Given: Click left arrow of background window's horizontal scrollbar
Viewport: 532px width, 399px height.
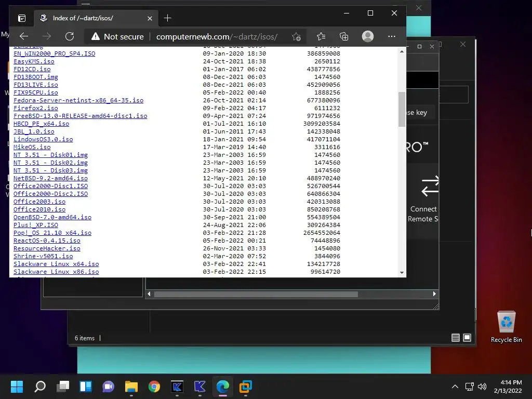Looking at the screenshot, I should [x=149, y=294].
